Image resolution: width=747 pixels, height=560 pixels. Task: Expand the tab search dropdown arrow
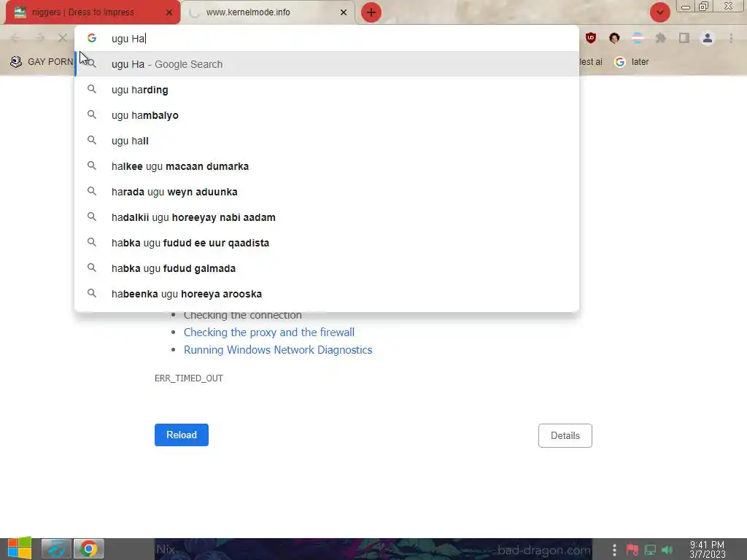pos(659,12)
